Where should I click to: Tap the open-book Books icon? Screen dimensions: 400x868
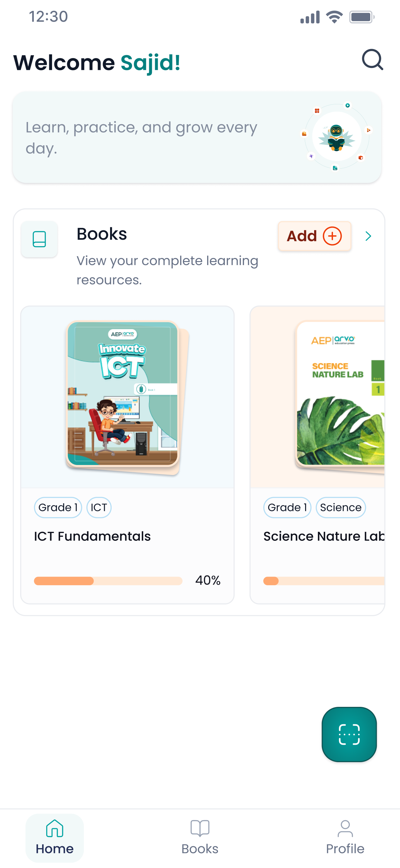click(200, 828)
